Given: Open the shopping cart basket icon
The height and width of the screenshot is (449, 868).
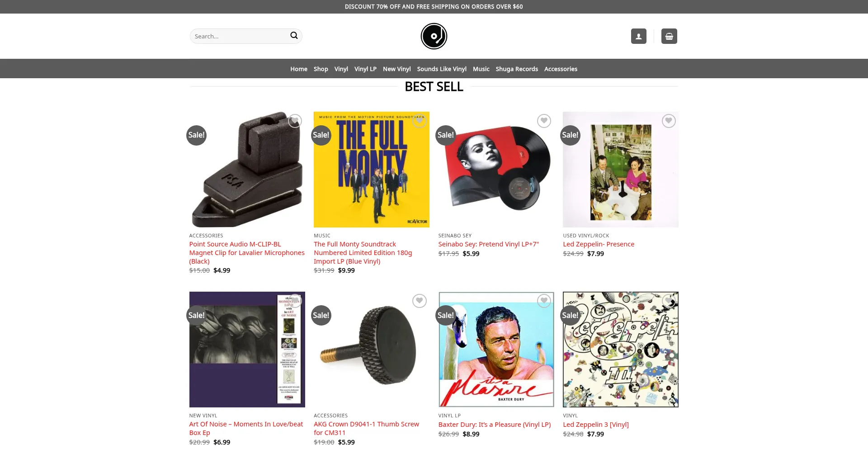Looking at the screenshot, I should (x=669, y=36).
